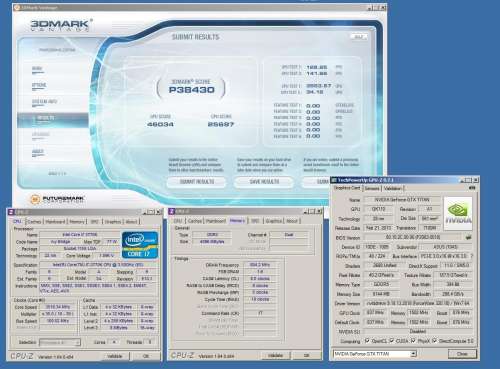This screenshot has width=500, height=369.
Task: Click the HELP button in 3DMark
Action: pos(359,37)
